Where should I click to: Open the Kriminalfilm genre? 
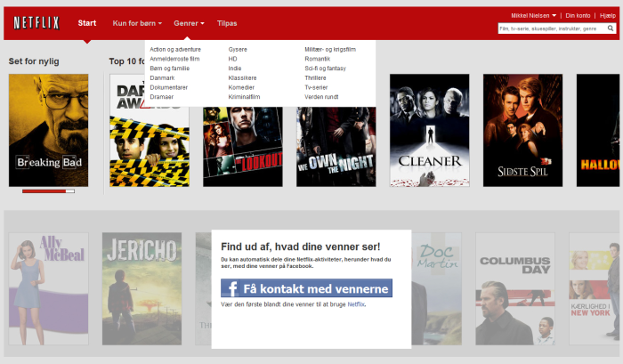tap(244, 97)
